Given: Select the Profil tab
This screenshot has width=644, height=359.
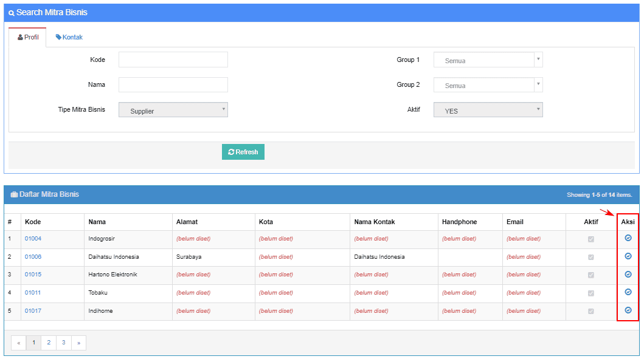Looking at the screenshot, I should point(28,38).
